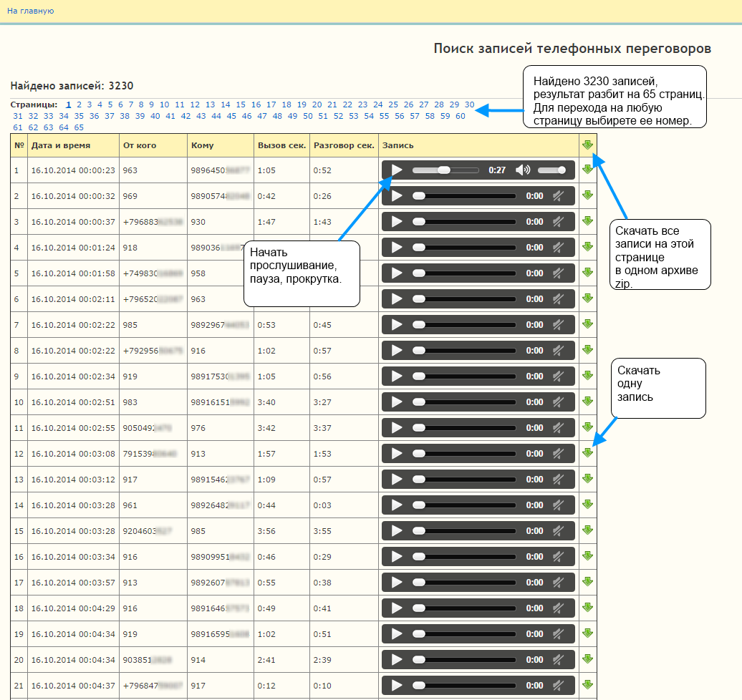Seek in the row 1 playback progress slider

point(445,170)
